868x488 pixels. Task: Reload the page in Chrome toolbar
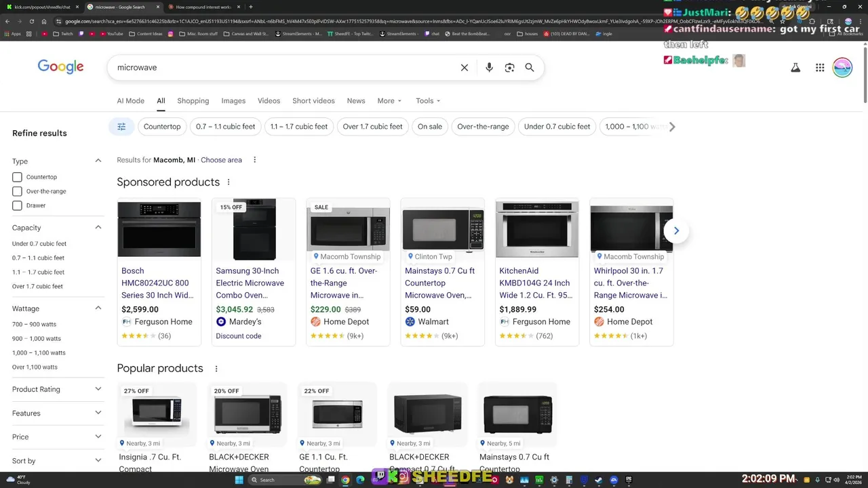pyautogui.click(x=31, y=21)
